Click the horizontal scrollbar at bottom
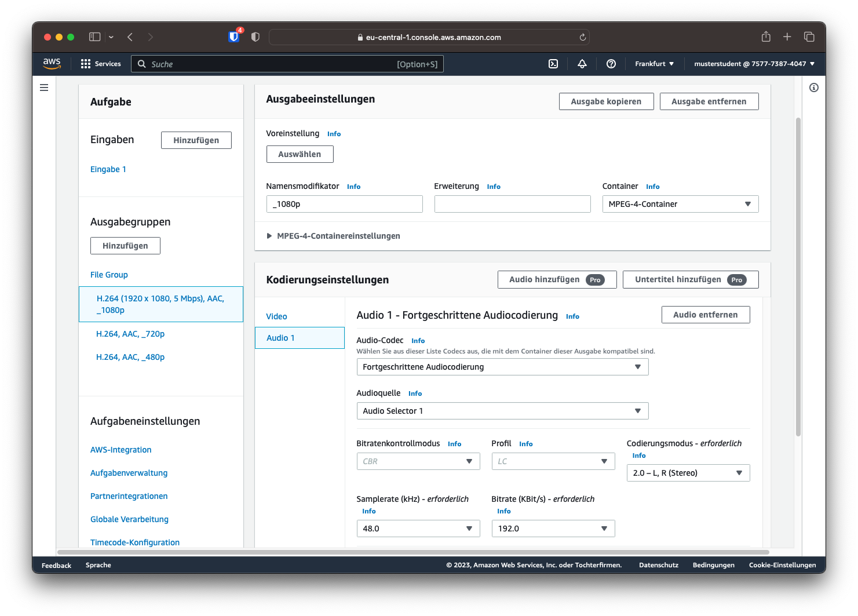The width and height of the screenshot is (858, 616). [x=413, y=552]
